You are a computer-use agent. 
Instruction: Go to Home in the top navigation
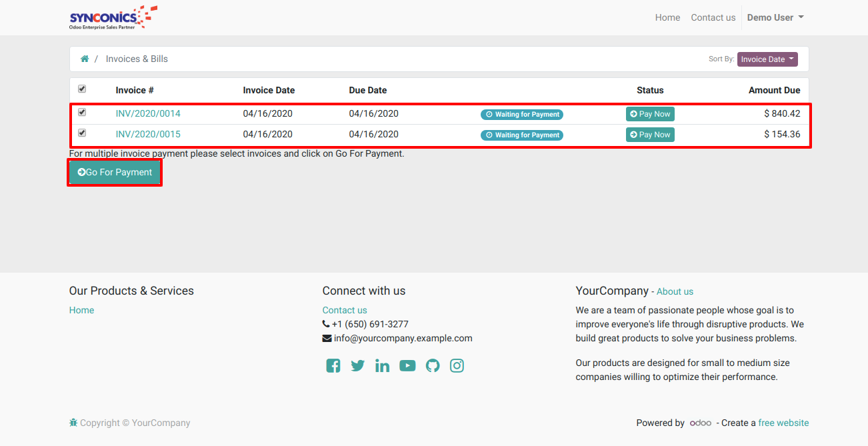click(x=667, y=17)
